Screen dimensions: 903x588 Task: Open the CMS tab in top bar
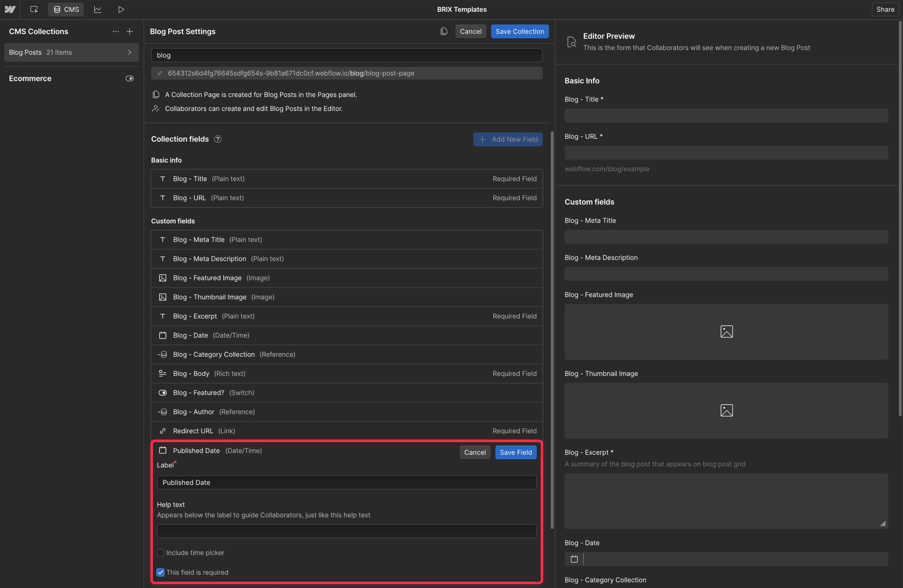click(x=66, y=9)
